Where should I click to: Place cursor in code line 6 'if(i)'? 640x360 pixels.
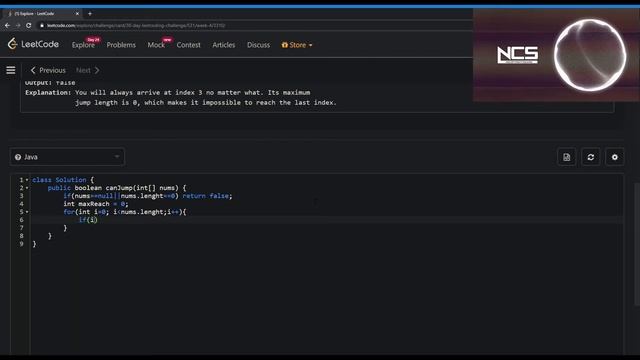(88, 220)
